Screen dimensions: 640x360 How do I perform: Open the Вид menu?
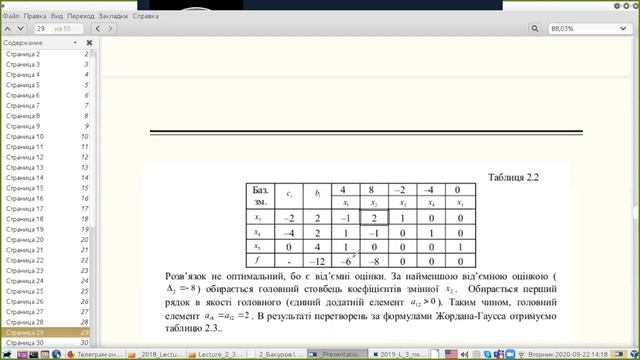tap(57, 16)
